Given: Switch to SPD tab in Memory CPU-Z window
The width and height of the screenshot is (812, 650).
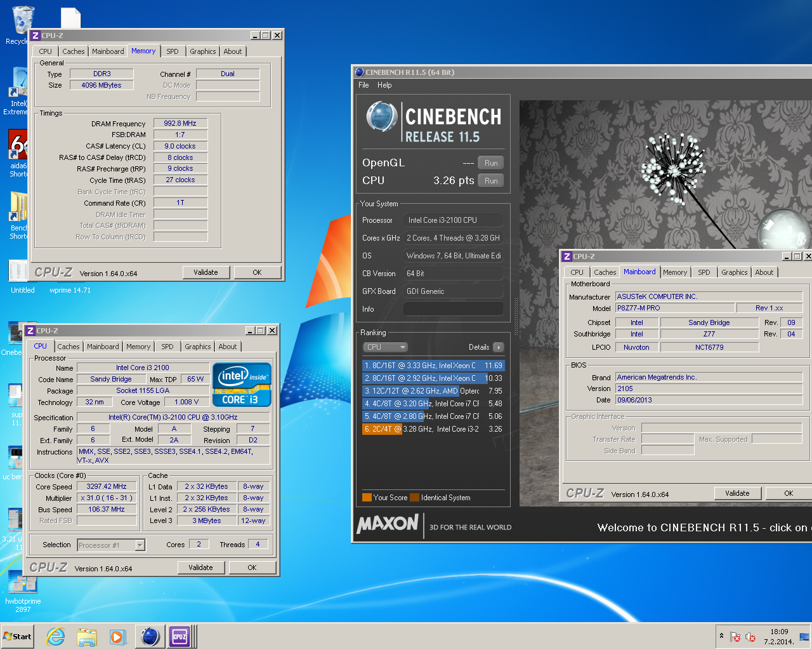Looking at the screenshot, I should pyautogui.click(x=173, y=51).
